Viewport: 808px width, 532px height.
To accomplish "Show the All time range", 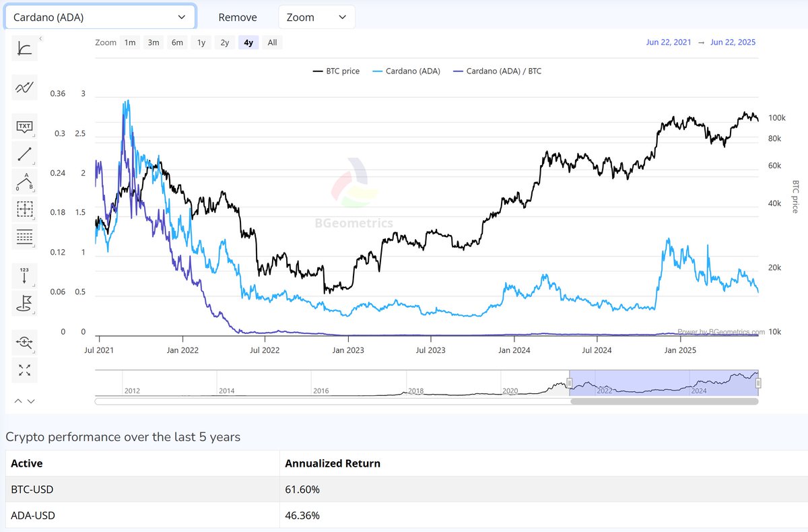I will (272, 42).
